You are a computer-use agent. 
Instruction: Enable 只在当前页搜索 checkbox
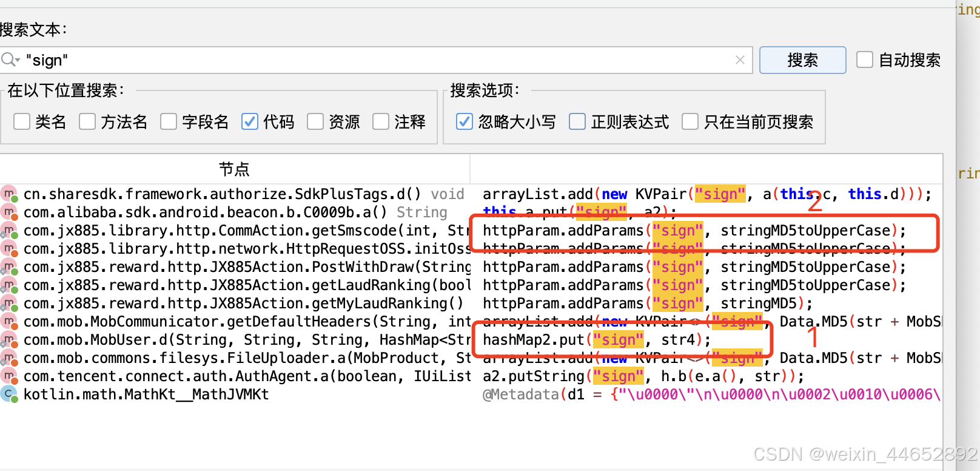[690, 121]
